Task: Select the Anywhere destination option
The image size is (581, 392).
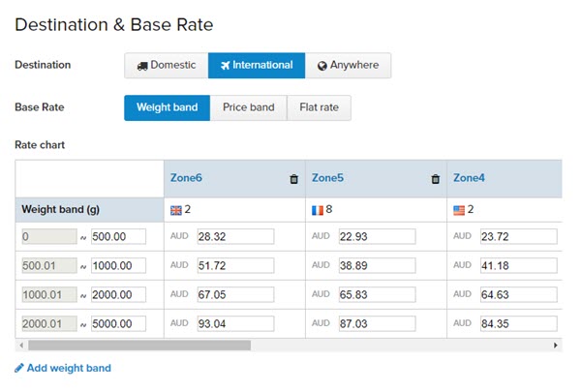Action: 348,65
